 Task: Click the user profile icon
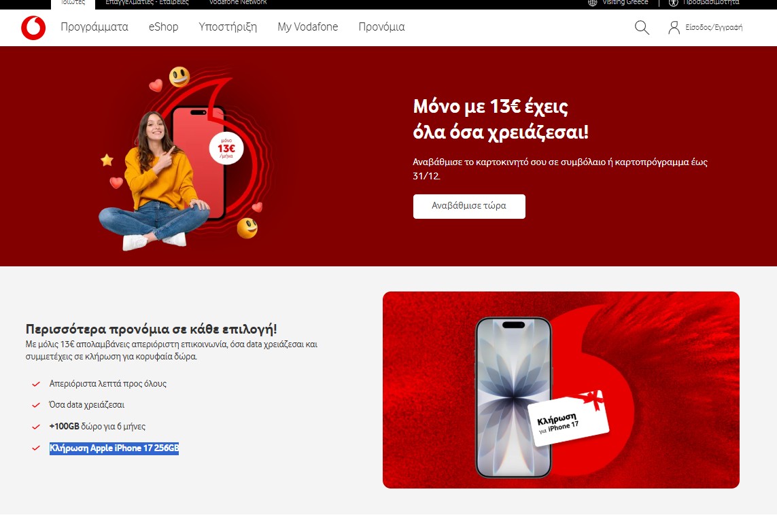(674, 28)
